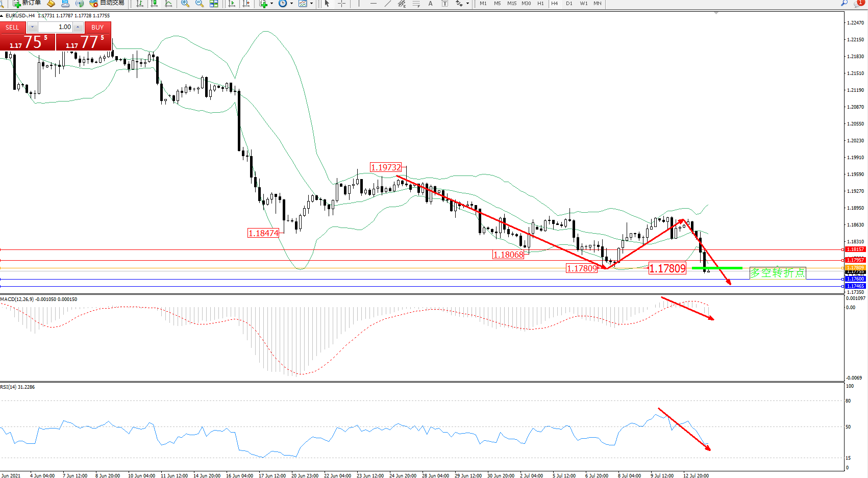
Task: Expand the indicators list dropdown arrow
Action: click(271, 4)
